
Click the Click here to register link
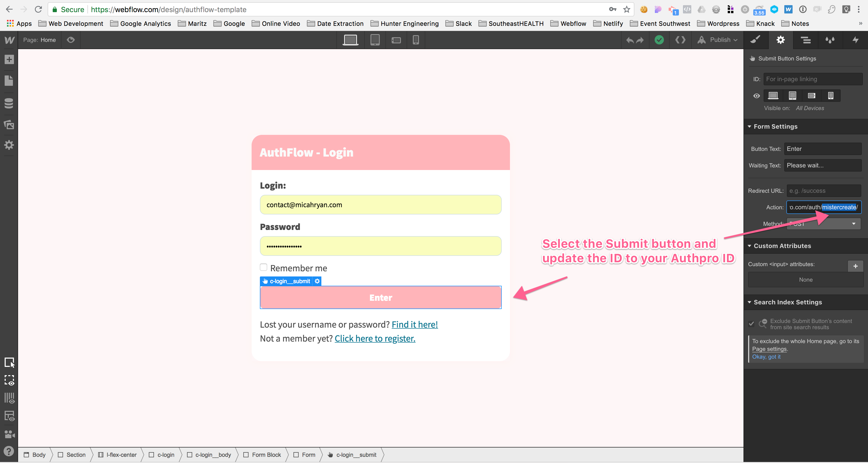coord(375,338)
